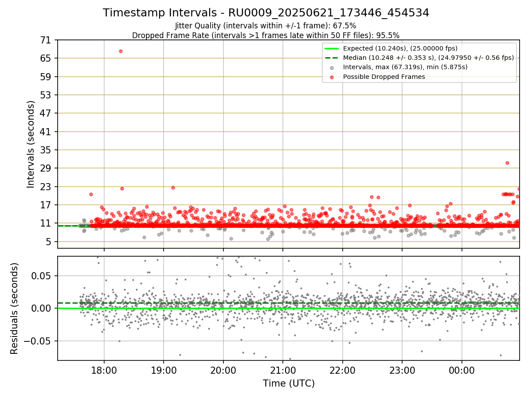Click the dashed green line legend sample
The width and height of the screenshot is (532, 399).
[x=332, y=58]
